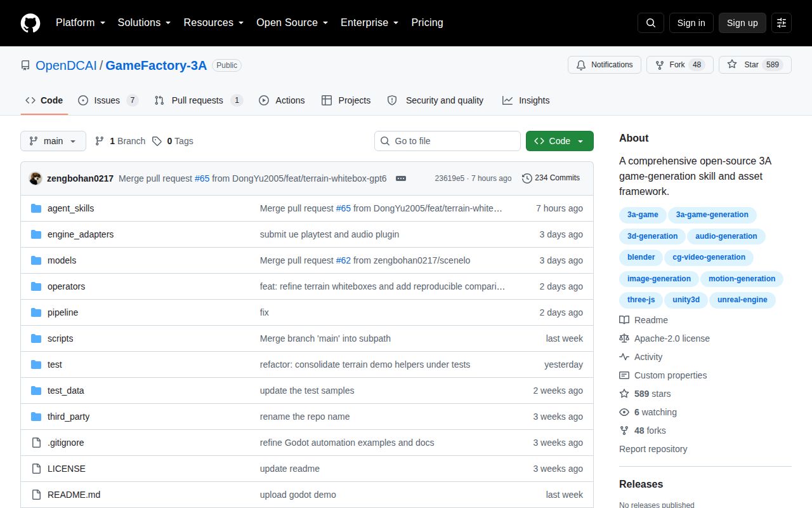Viewport: 812px width, 508px height.
Task: Click the test_data folder icon
Action: [36, 391]
